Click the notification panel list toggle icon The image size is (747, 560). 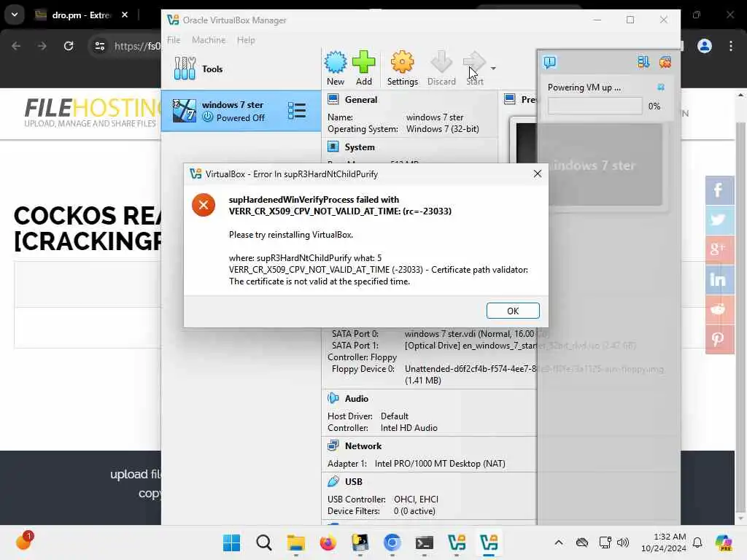click(643, 62)
